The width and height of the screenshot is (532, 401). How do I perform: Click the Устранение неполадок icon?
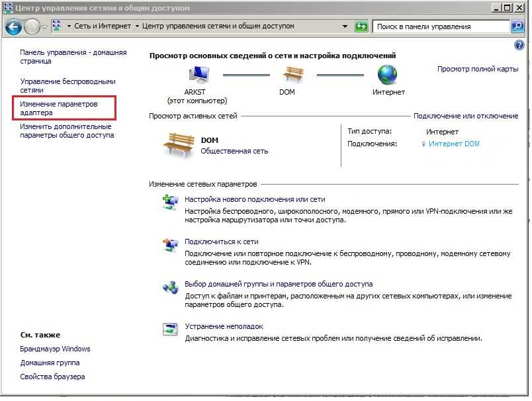click(170, 329)
